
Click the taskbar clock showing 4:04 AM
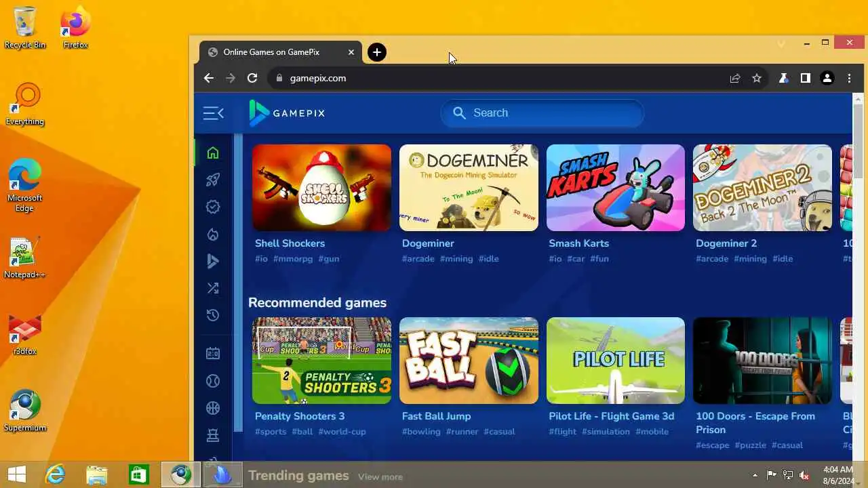[838, 474]
